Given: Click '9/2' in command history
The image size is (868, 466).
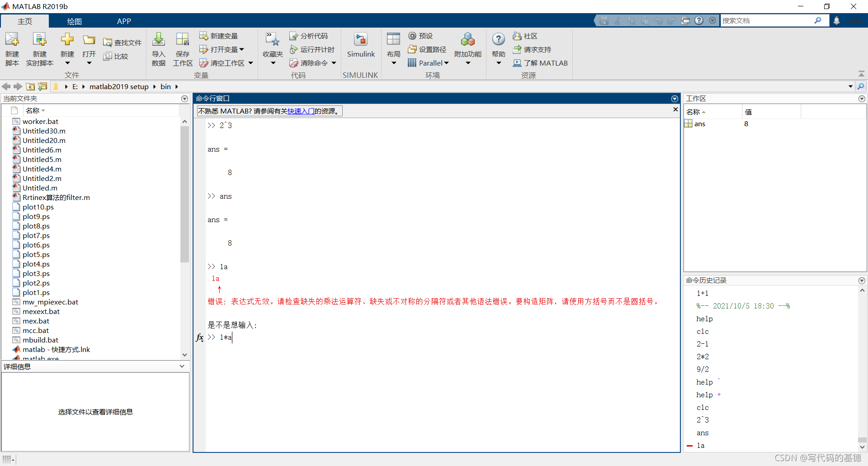Looking at the screenshot, I should click(703, 369).
